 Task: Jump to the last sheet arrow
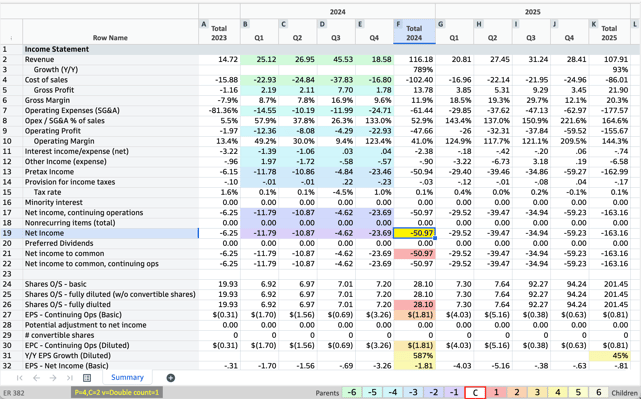pyautogui.click(x=70, y=378)
